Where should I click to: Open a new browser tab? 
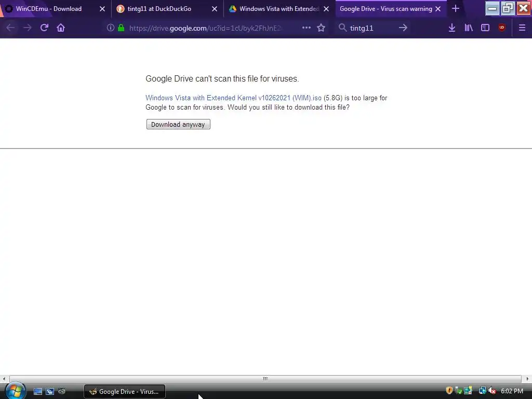pyautogui.click(x=456, y=8)
